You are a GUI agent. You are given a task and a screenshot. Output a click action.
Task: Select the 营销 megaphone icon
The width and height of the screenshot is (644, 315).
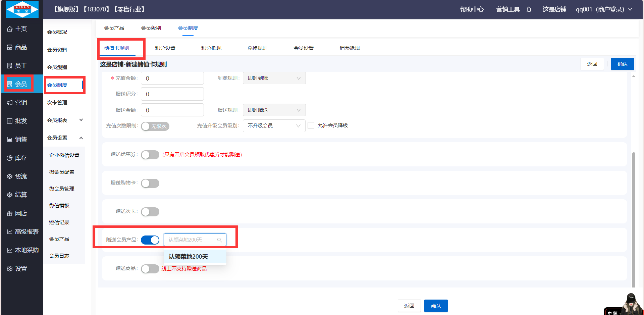pos(10,103)
